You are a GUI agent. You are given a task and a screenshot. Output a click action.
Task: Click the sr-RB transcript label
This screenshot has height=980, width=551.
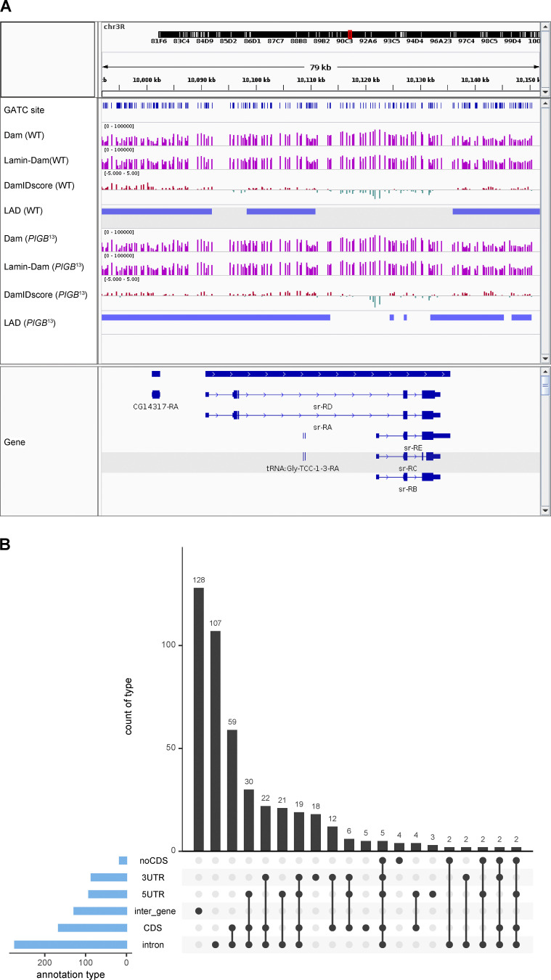[x=408, y=489]
